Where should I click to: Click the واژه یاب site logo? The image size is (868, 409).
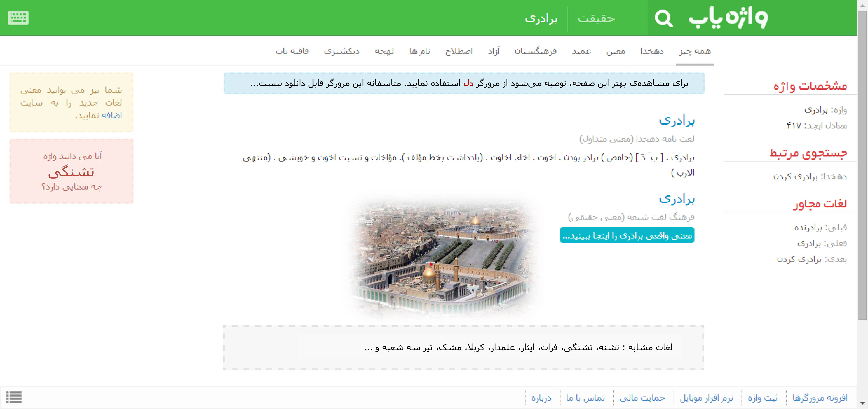728,18
